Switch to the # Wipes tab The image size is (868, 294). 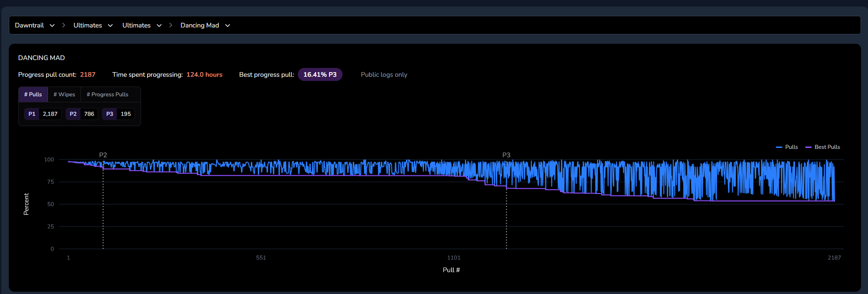pyautogui.click(x=64, y=94)
